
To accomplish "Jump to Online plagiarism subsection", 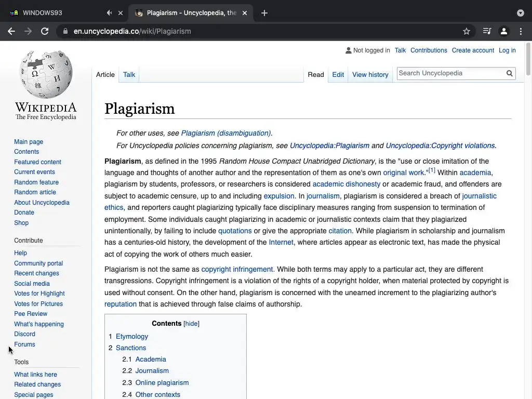I will tap(162, 383).
